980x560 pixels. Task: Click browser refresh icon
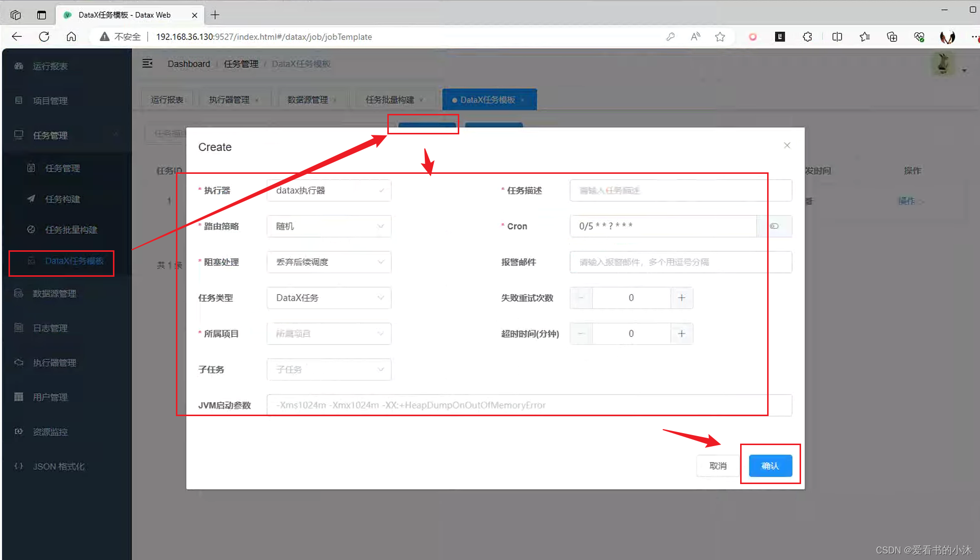point(44,36)
